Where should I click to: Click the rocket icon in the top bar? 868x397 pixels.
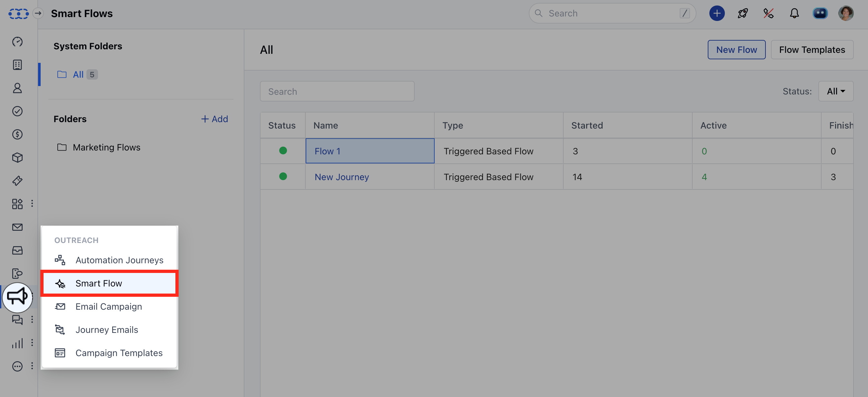tap(743, 14)
